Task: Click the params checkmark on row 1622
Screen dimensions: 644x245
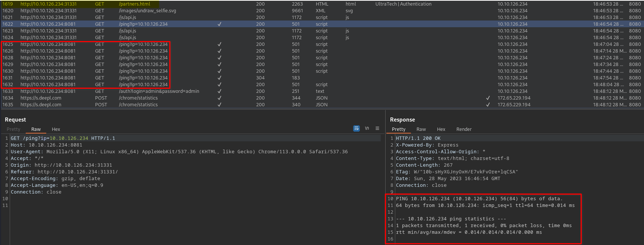Action: tap(219, 24)
